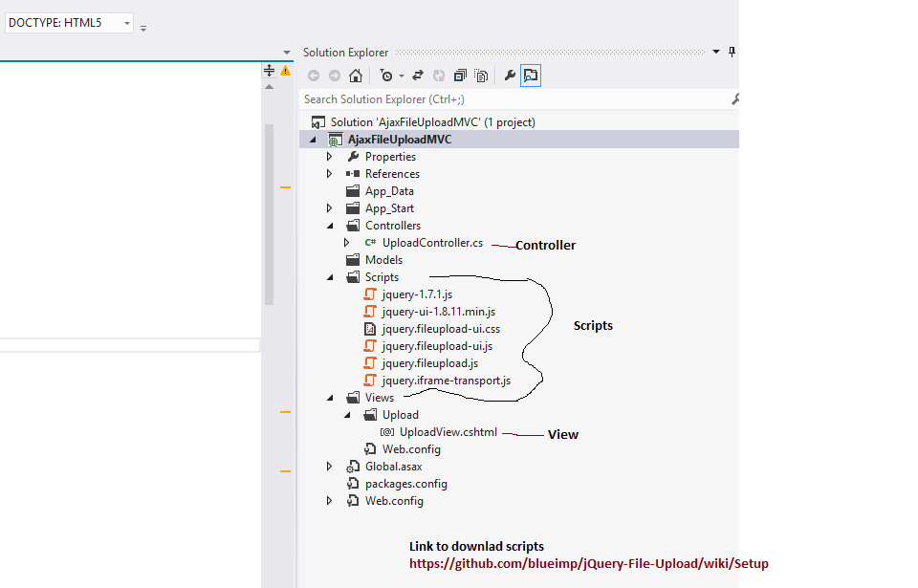
Task: Click the editor split window handle
Action: 269,71
